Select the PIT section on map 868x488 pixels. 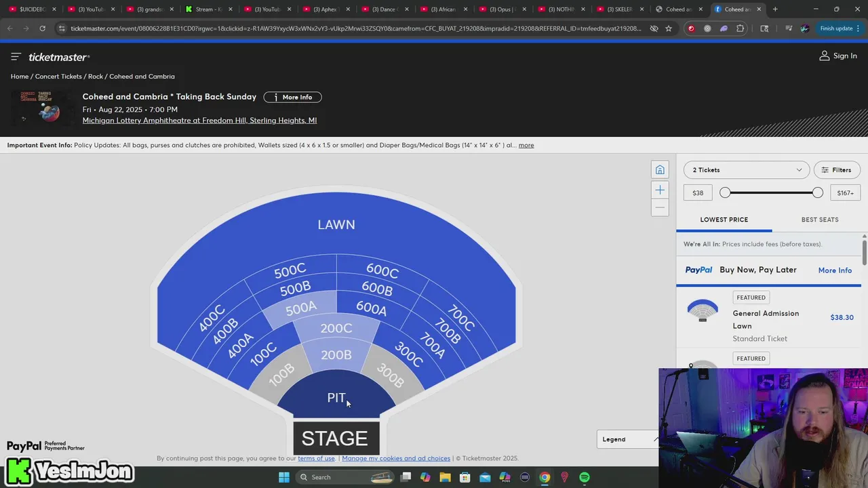point(336,398)
